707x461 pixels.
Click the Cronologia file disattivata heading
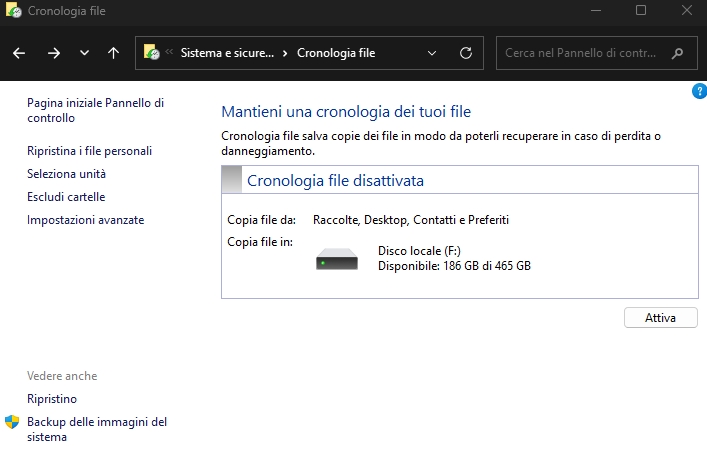coord(335,180)
